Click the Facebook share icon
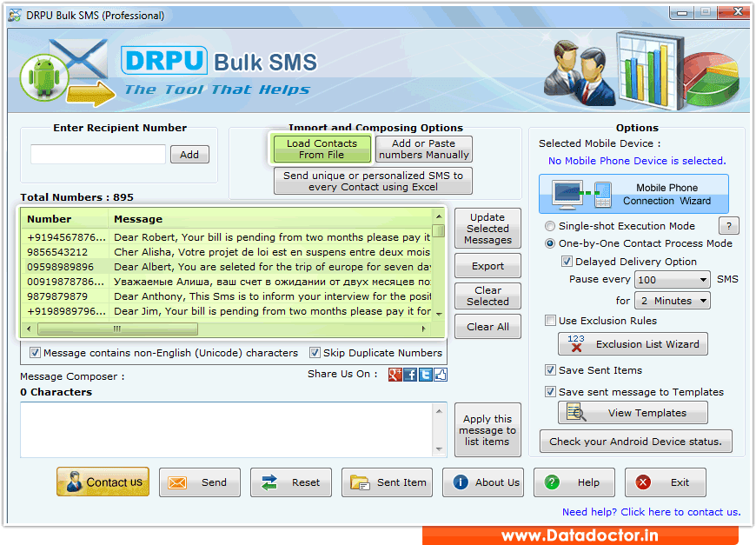Screen dimensions: 756x545 pos(410,375)
